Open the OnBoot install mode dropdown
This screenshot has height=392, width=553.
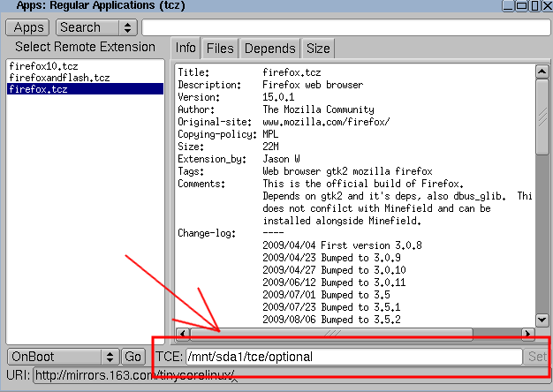[x=64, y=357]
